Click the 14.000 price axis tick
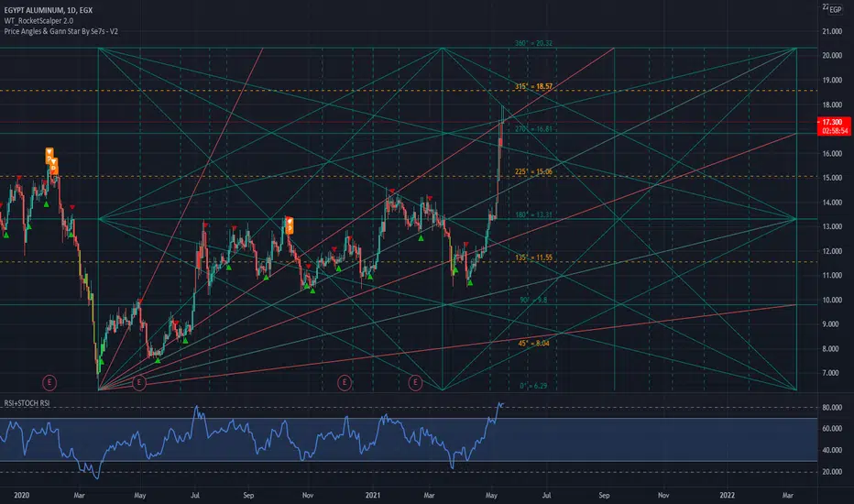 [x=832, y=203]
